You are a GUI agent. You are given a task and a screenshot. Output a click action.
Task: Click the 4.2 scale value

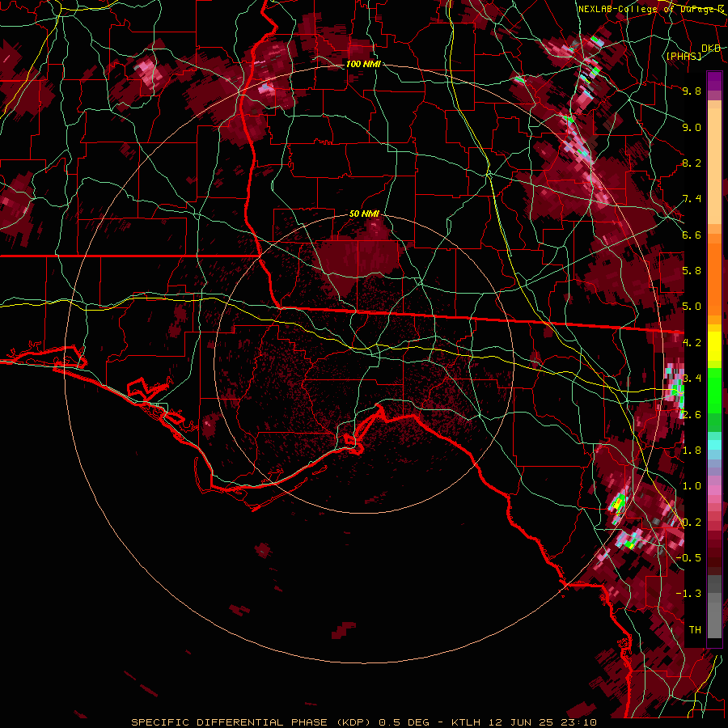(x=692, y=343)
